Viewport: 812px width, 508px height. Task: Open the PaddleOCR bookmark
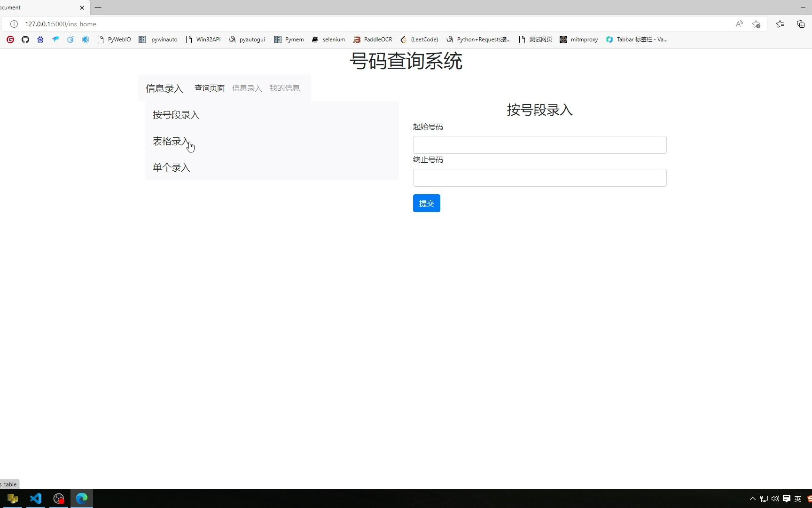click(373, 40)
